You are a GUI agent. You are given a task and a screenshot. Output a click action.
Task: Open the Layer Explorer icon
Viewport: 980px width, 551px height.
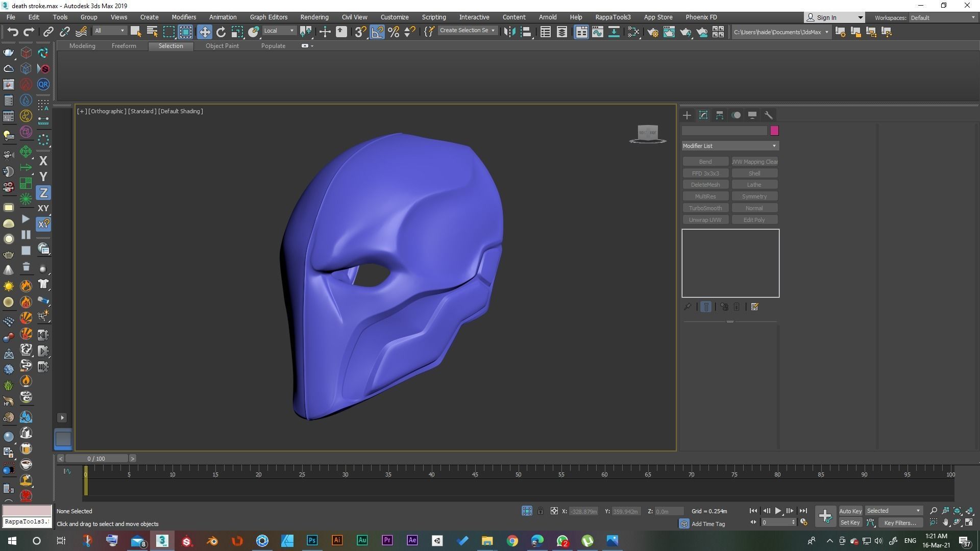[562, 32]
